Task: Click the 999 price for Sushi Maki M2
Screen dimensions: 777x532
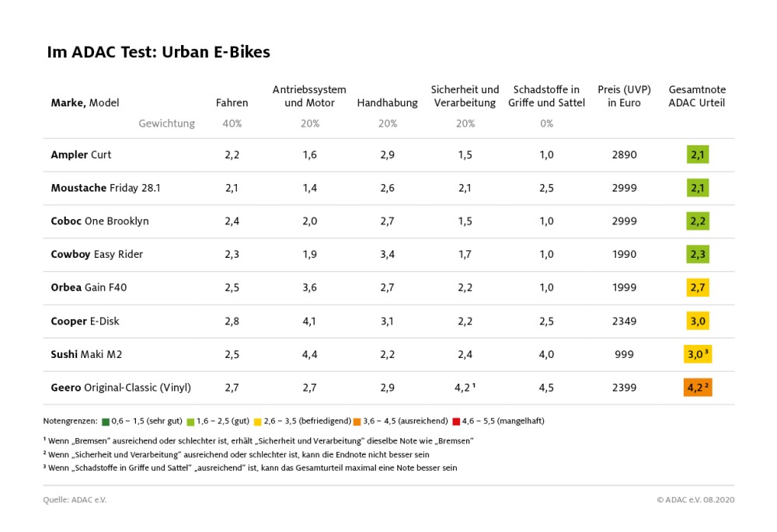Action: point(623,354)
